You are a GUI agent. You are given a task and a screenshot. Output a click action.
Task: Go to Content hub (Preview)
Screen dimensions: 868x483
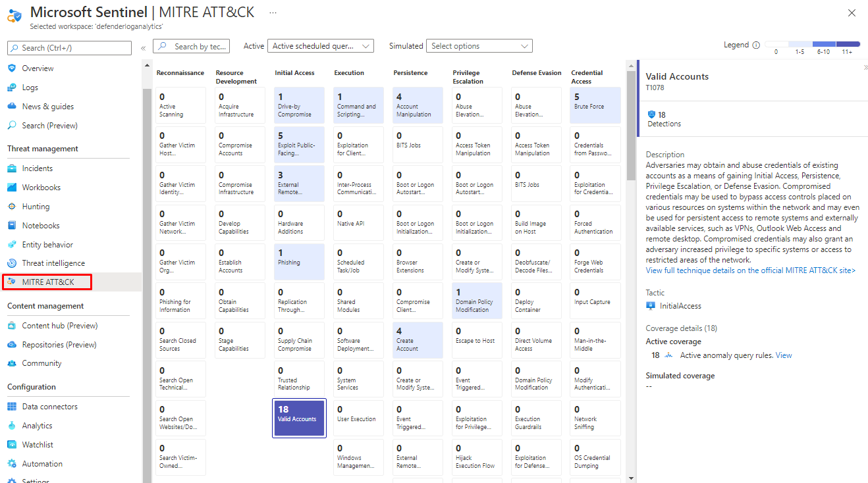coord(59,326)
